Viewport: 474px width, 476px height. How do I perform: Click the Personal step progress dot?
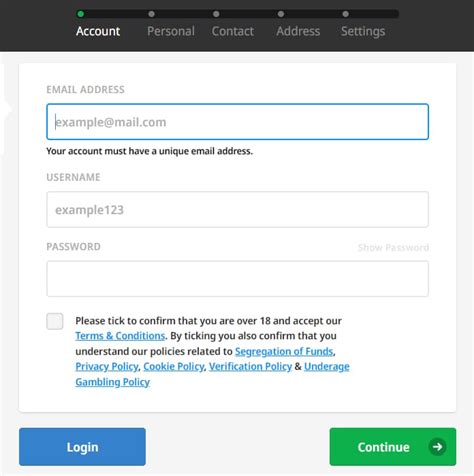point(151,14)
